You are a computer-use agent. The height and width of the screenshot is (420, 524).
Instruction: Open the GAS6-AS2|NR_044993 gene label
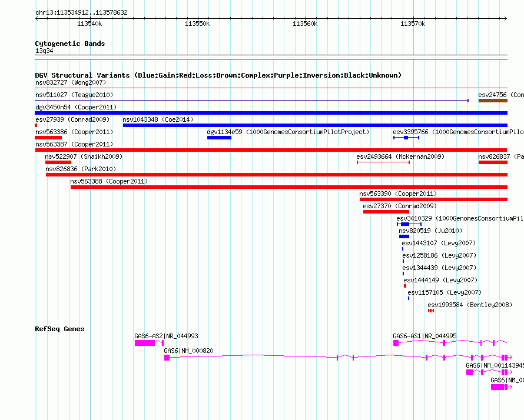coord(166,336)
